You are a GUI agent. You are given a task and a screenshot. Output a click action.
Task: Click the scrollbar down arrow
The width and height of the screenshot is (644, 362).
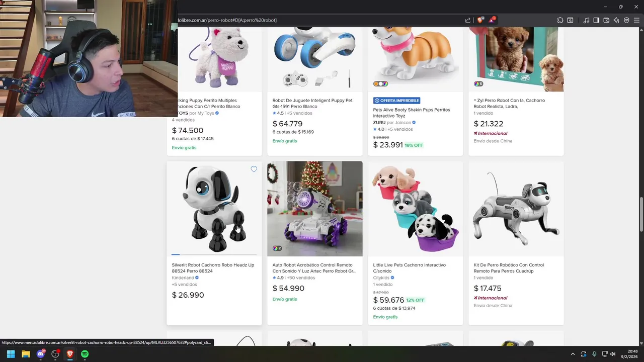pyautogui.click(x=641, y=342)
